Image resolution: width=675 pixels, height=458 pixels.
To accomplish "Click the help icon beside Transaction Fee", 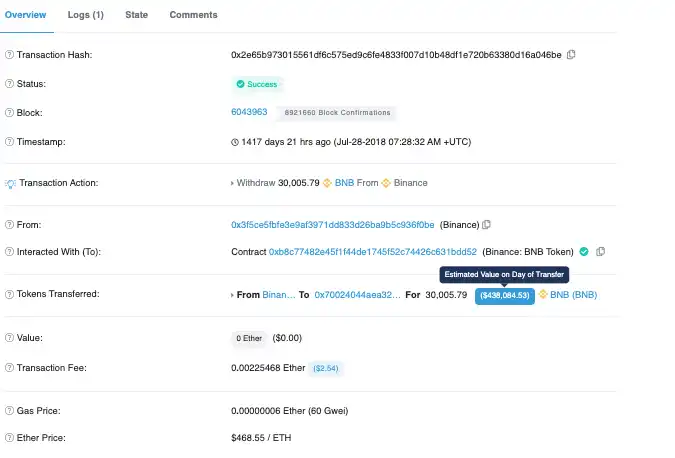I will pyautogui.click(x=9, y=368).
